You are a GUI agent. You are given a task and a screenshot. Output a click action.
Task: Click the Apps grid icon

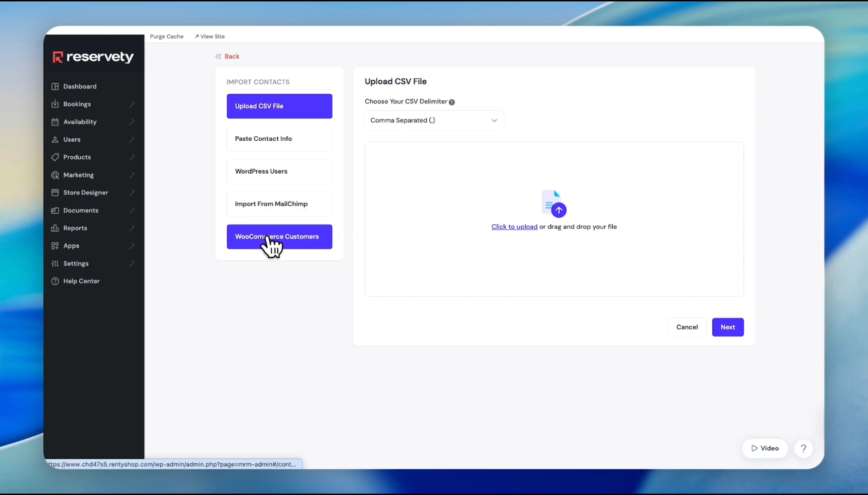[55, 246]
